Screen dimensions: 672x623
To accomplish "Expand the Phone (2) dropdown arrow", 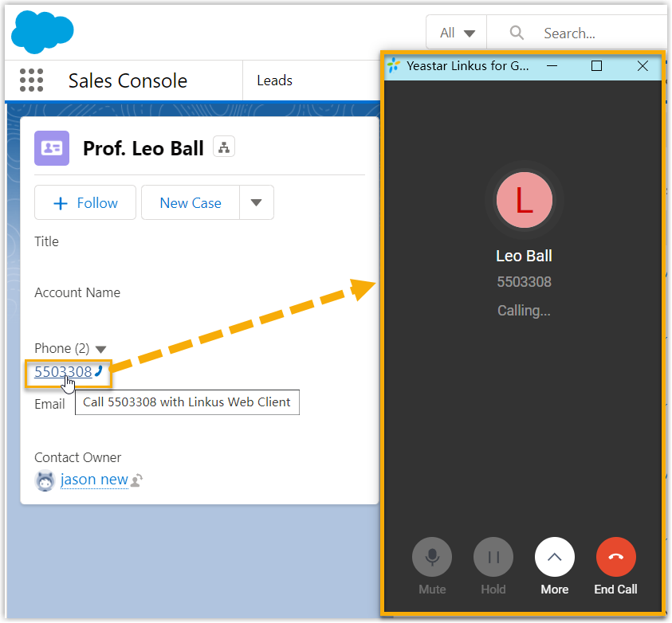I will click(x=100, y=349).
